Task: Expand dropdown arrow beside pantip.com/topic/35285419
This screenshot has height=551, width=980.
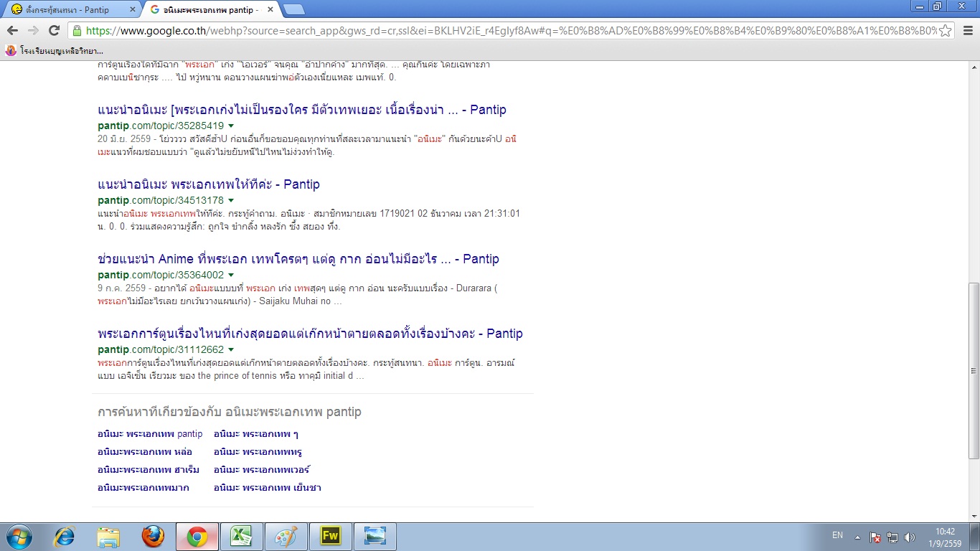Action: click(231, 126)
